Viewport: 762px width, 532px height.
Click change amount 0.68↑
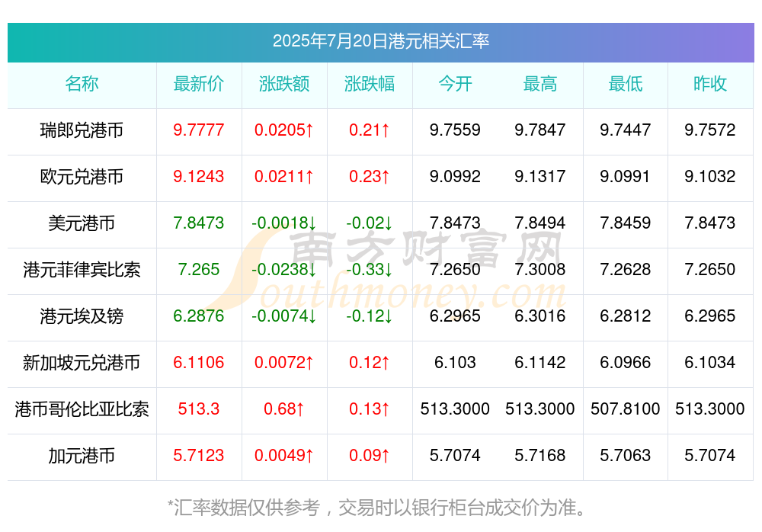pyautogui.click(x=284, y=409)
